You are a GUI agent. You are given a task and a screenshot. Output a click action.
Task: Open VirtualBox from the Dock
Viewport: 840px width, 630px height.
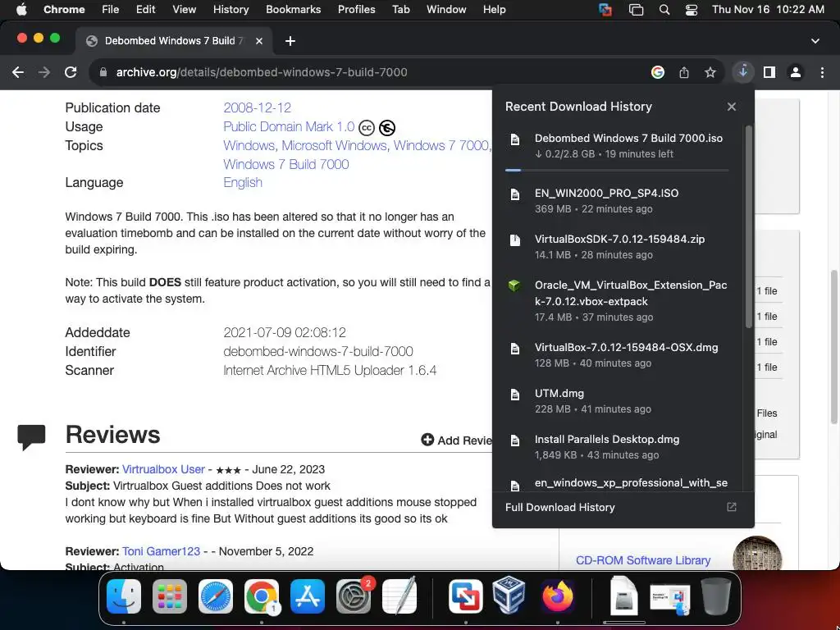(x=509, y=596)
